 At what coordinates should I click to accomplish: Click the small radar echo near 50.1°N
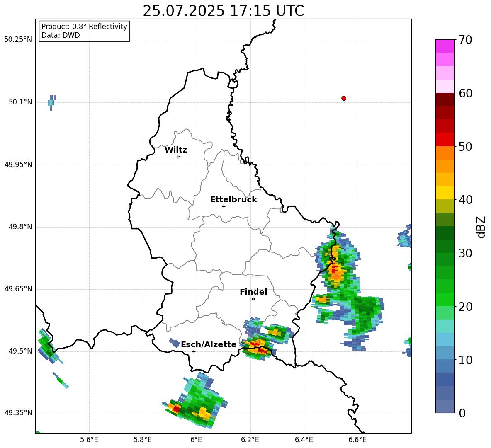tap(52, 103)
